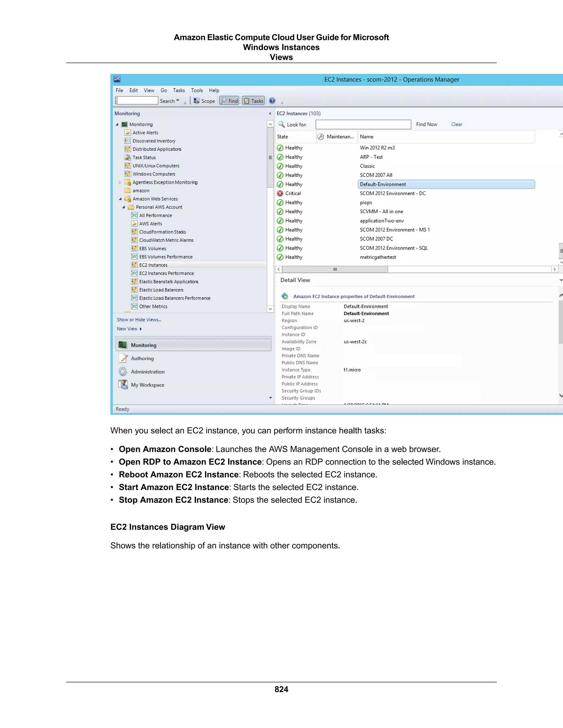Toggle the Tasks pane toolbar button

click(x=253, y=101)
